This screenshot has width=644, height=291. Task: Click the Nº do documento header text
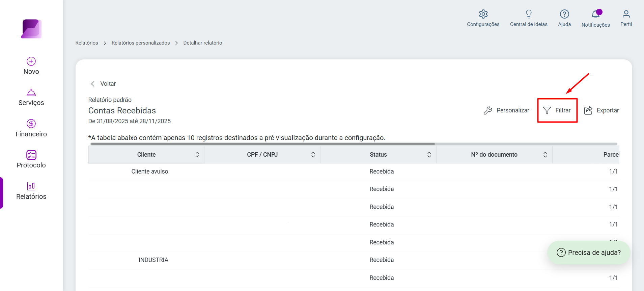[x=494, y=155]
